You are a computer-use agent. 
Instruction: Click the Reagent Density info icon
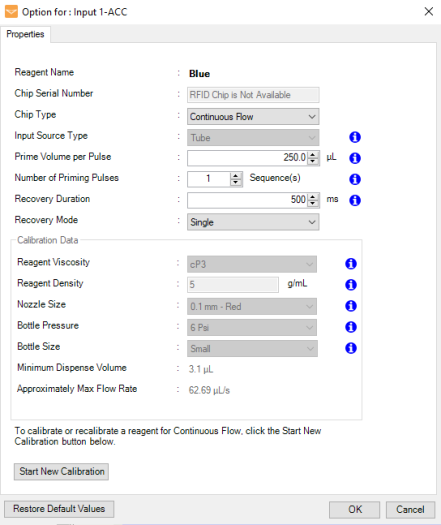(351, 285)
